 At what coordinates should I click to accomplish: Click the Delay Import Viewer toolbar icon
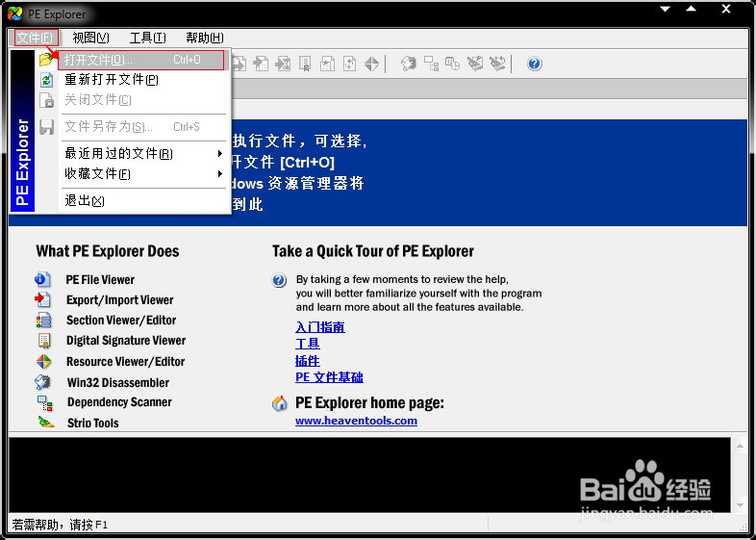pyautogui.click(x=283, y=64)
